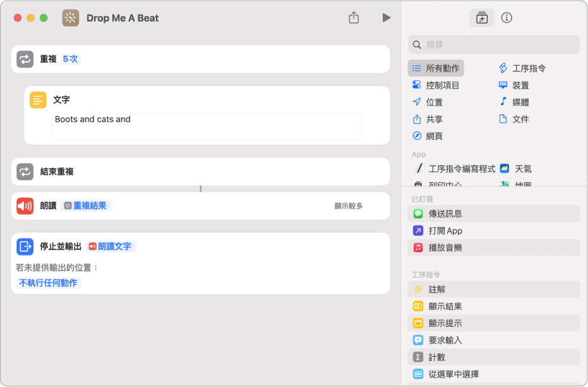
Task: Open the action library panel button
Action: point(481,18)
